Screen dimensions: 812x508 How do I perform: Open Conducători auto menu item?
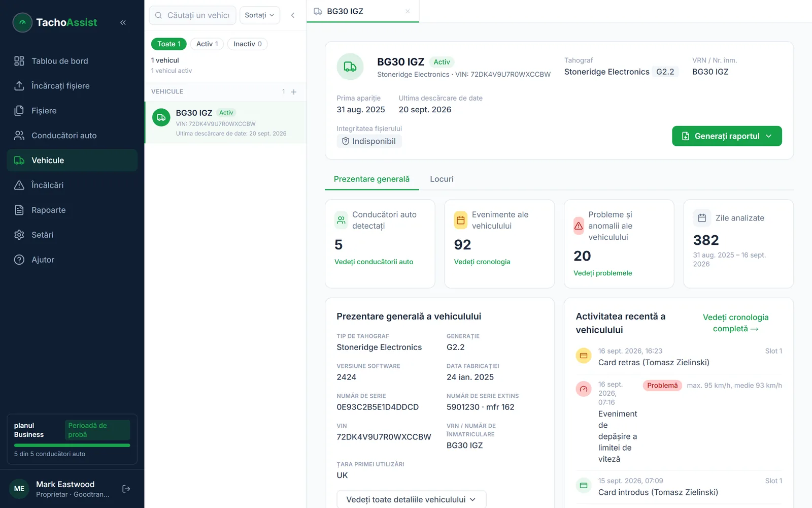point(72,136)
